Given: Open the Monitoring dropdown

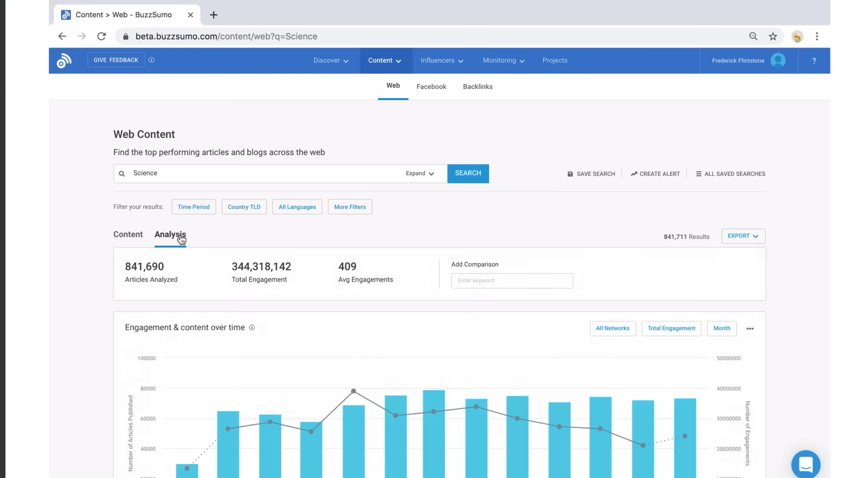Looking at the screenshot, I should [503, 60].
